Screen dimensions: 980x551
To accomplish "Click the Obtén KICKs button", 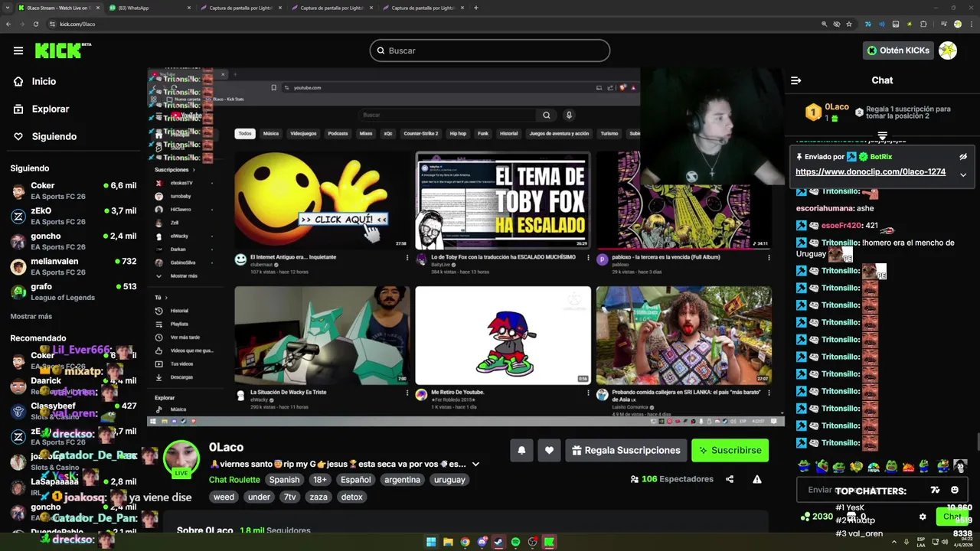I will 898,51.
